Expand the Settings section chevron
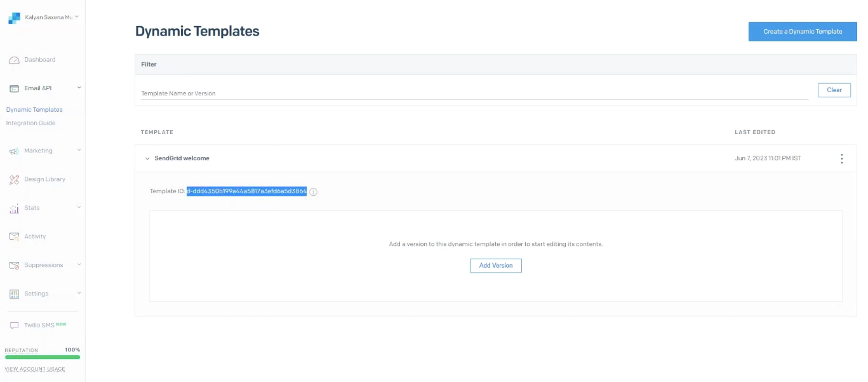 pyautogui.click(x=79, y=293)
